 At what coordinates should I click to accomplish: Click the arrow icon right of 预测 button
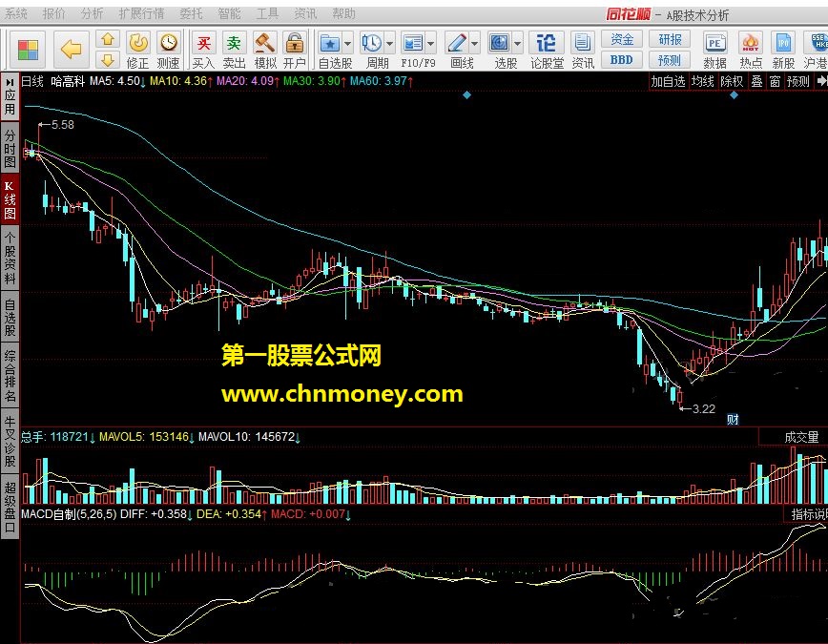pyautogui.click(x=821, y=81)
